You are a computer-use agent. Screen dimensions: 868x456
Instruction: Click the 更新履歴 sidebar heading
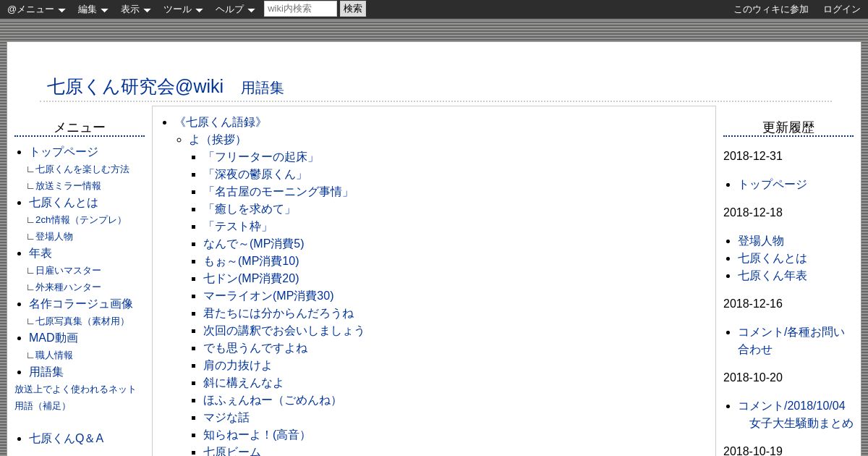[788, 127]
